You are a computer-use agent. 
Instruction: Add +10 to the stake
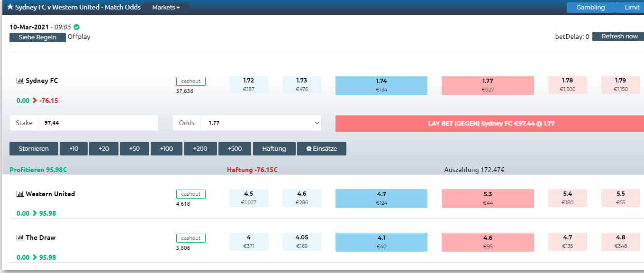(73, 149)
